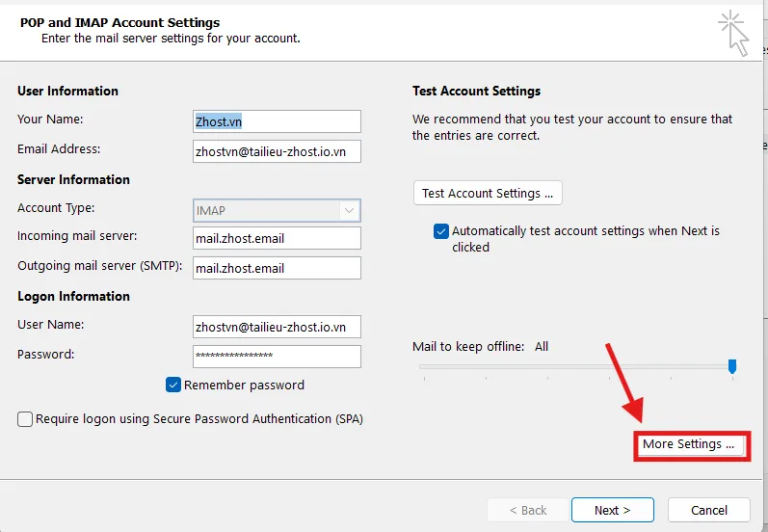This screenshot has width=768, height=532.
Task: Focus the User Name field
Action: [x=277, y=327]
